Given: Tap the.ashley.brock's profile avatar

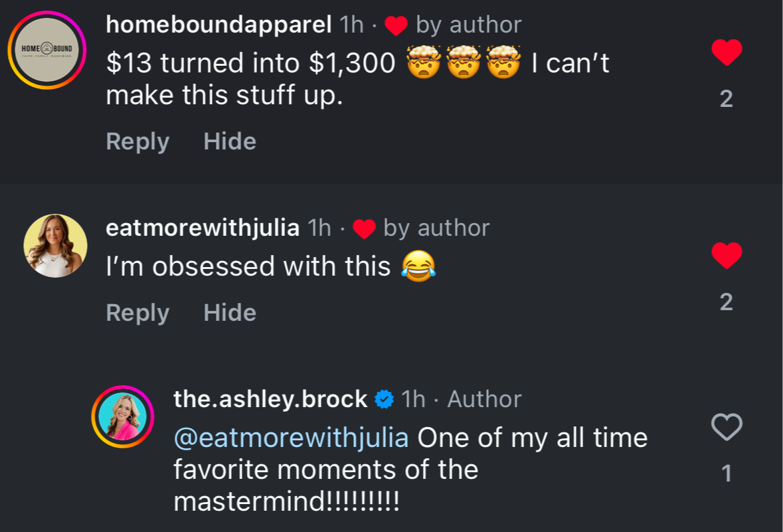Looking at the screenshot, I should pyautogui.click(x=123, y=416).
